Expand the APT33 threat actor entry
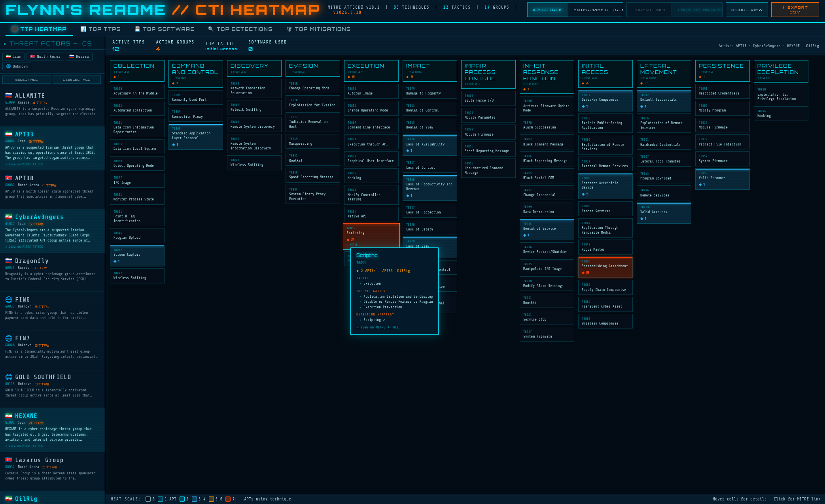The width and height of the screenshot is (825, 504). (x=24, y=134)
